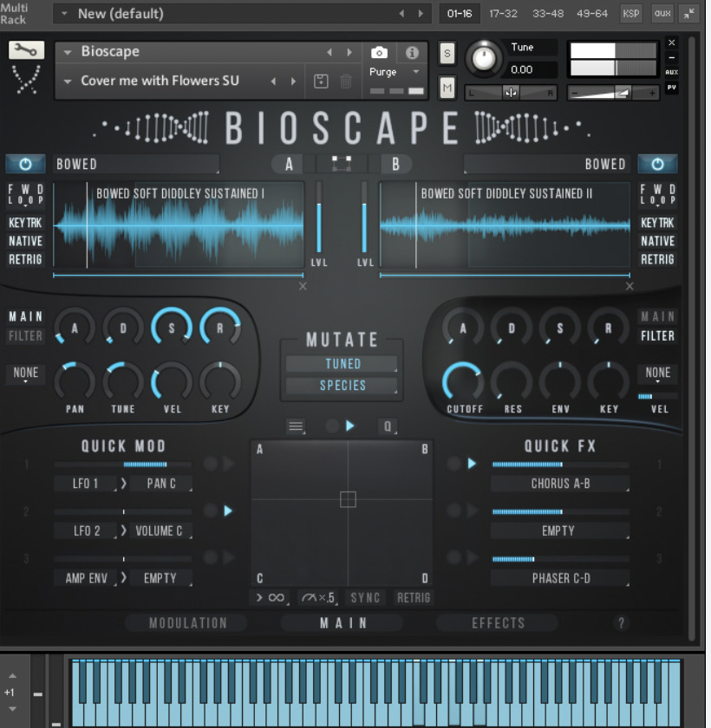Click the play arrow for Quick Mod LFO 2
This screenshot has width=711, height=728.
pyautogui.click(x=228, y=510)
